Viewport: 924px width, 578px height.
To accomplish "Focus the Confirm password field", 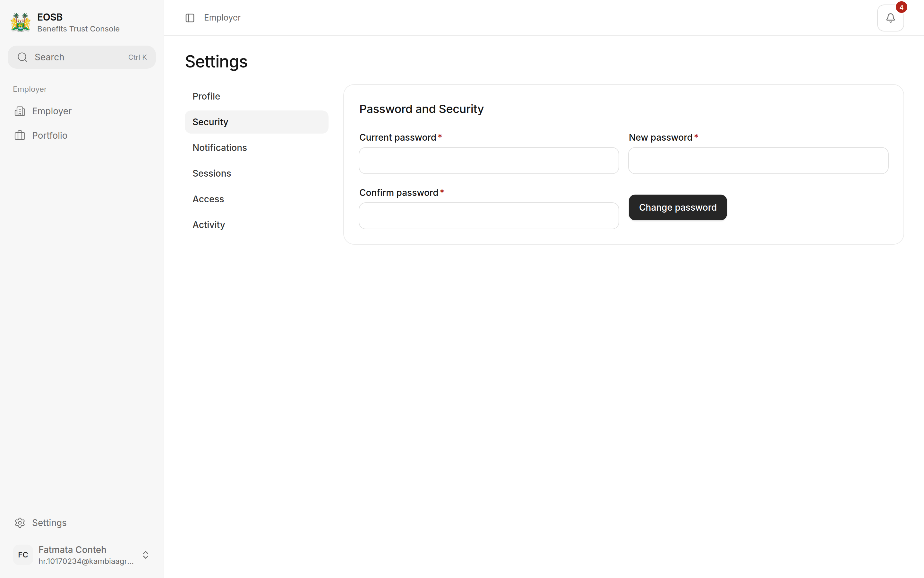I will (x=489, y=215).
